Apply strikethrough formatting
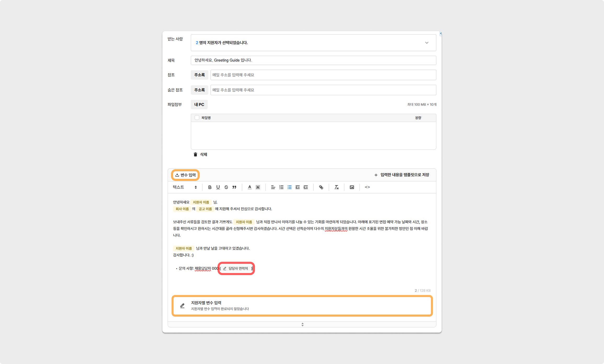The width and height of the screenshot is (604, 364). (x=226, y=187)
